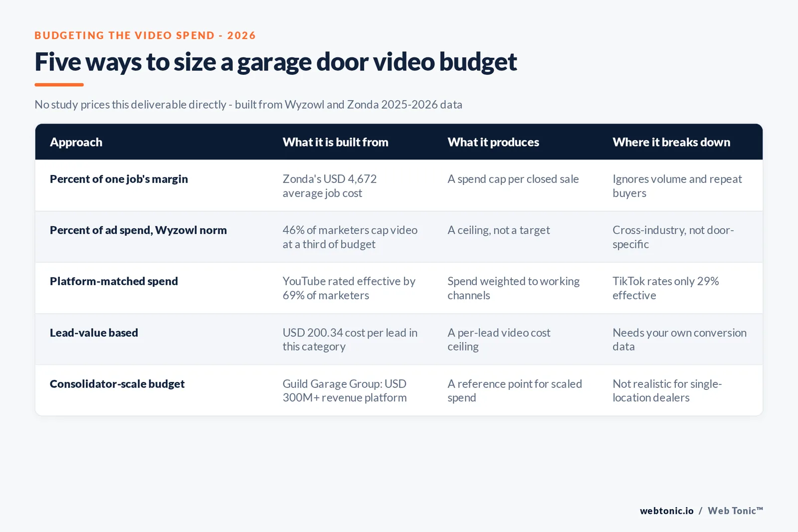Select the 'Lead-value based' row label
798x532 pixels.
pyautogui.click(x=94, y=333)
